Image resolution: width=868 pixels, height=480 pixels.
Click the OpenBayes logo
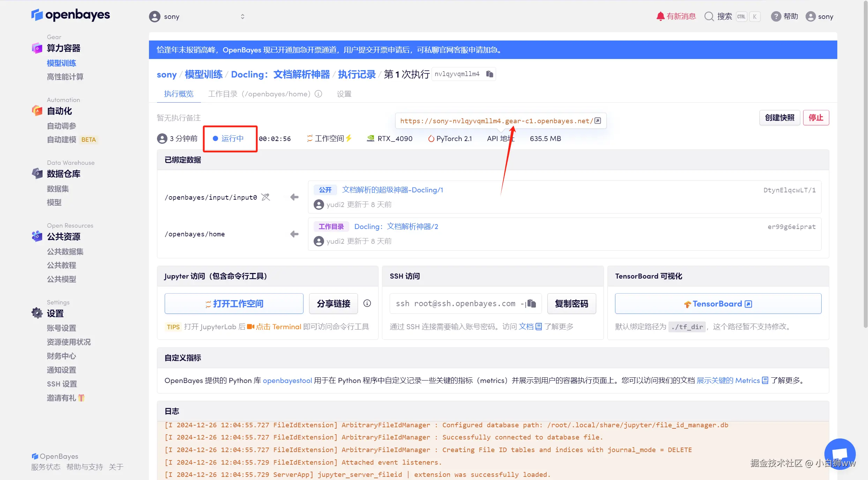point(71,15)
